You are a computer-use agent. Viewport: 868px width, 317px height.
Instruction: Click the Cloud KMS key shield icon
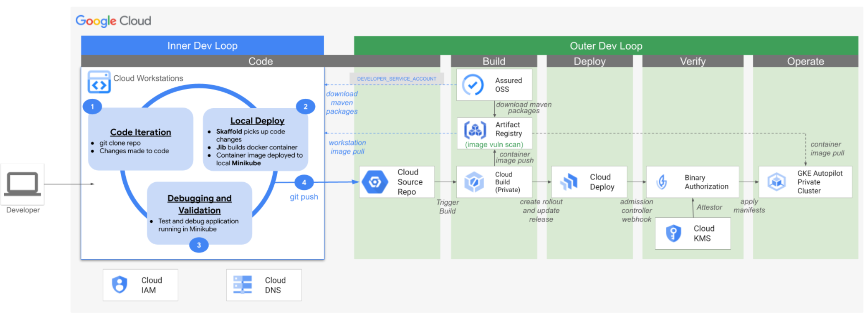pyautogui.click(x=674, y=233)
